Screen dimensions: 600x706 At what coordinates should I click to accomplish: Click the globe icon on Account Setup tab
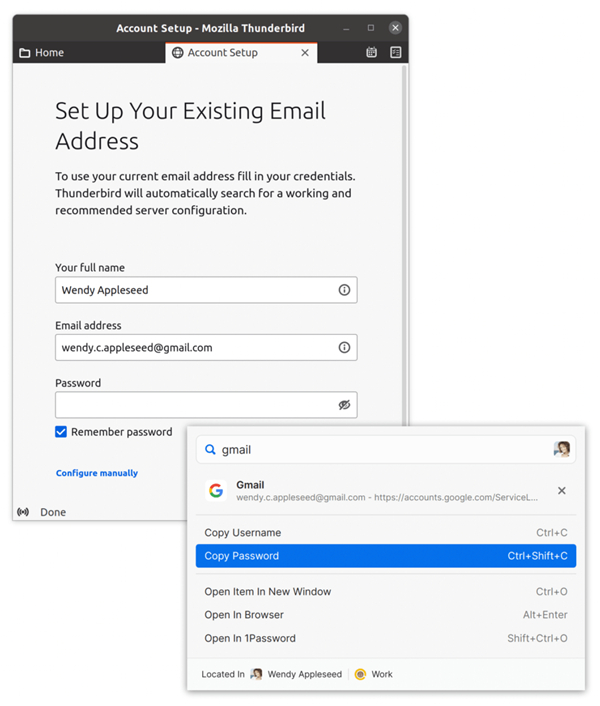click(178, 53)
